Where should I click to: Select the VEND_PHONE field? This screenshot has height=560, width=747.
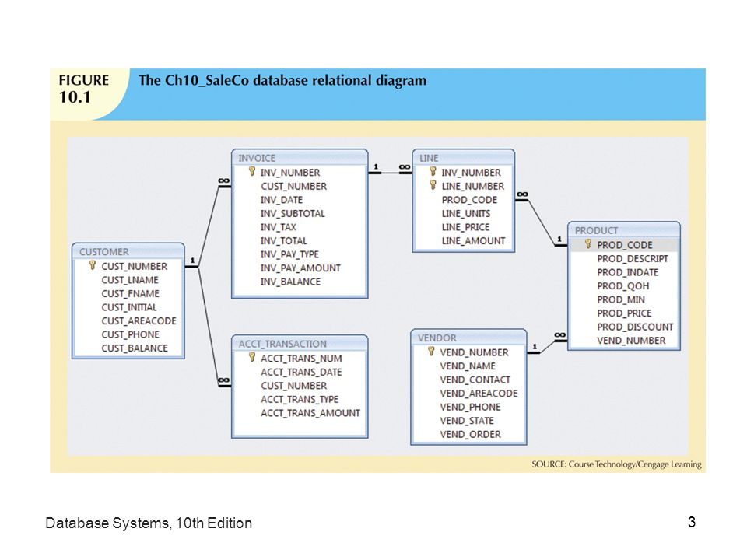pyautogui.click(x=470, y=407)
